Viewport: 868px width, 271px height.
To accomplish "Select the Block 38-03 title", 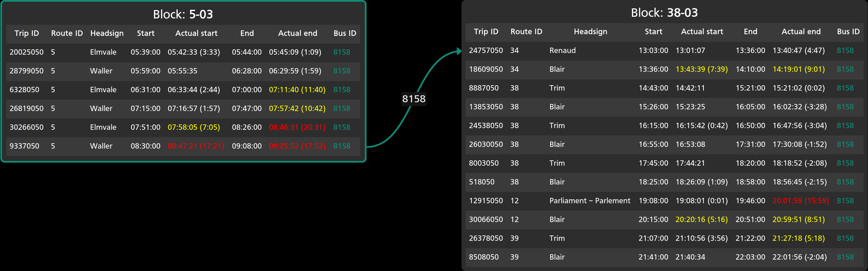I will (x=664, y=13).
